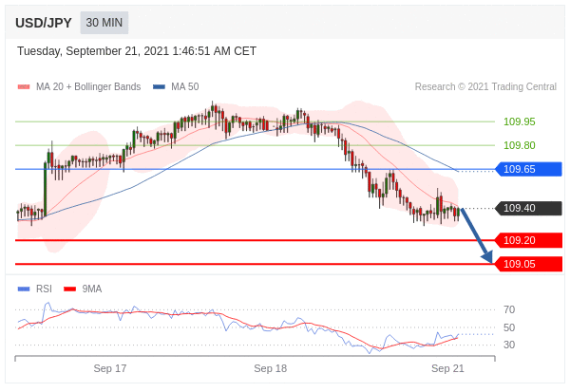Viewport: 570px width, 392px height.
Task: Select the USD/JPY pair title
Action: [44, 23]
